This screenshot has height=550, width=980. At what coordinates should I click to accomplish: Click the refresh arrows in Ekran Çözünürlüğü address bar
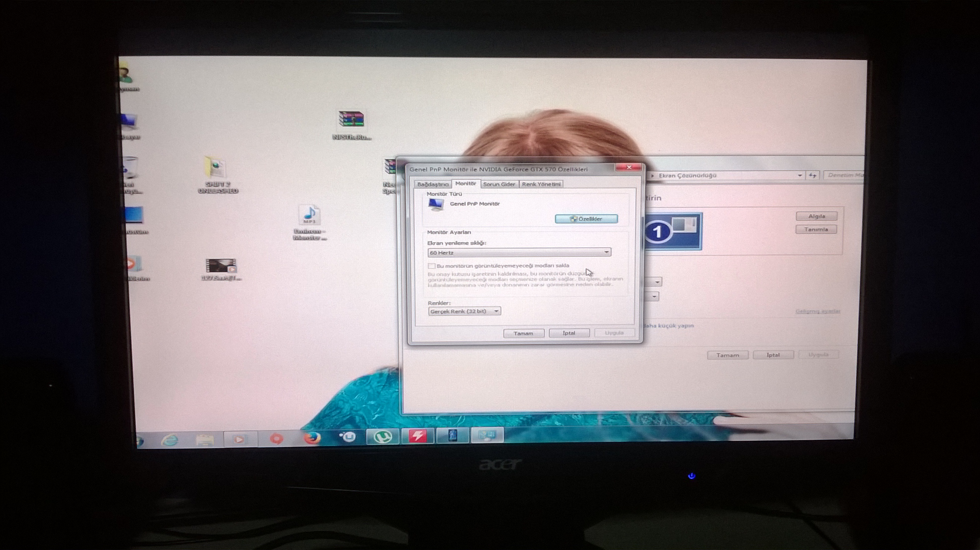pyautogui.click(x=812, y=175)
